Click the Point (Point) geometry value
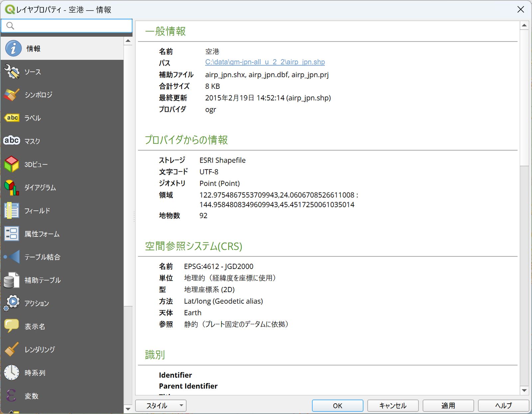The height and width of the screenshot is (414, 532). click(219, 183)
